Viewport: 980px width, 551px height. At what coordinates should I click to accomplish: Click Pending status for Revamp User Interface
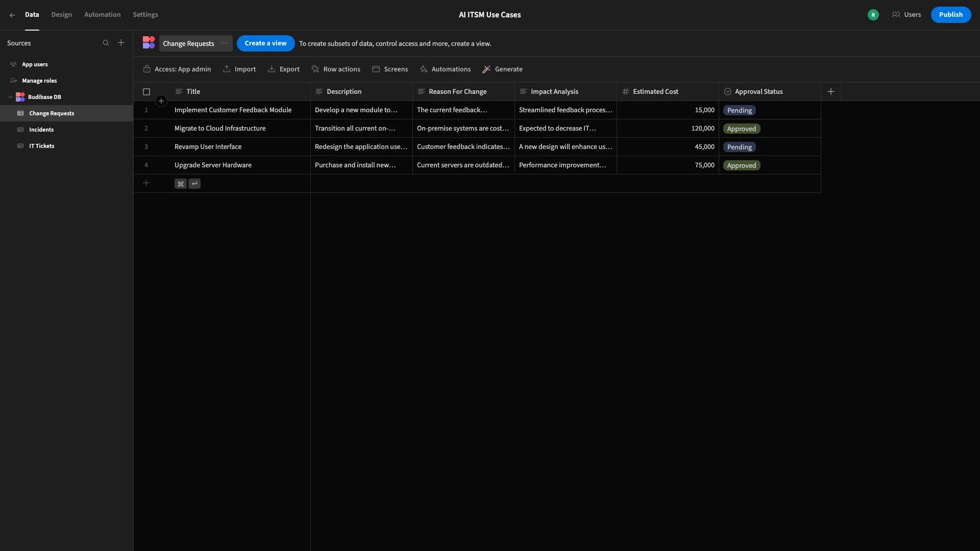(739, 147)
